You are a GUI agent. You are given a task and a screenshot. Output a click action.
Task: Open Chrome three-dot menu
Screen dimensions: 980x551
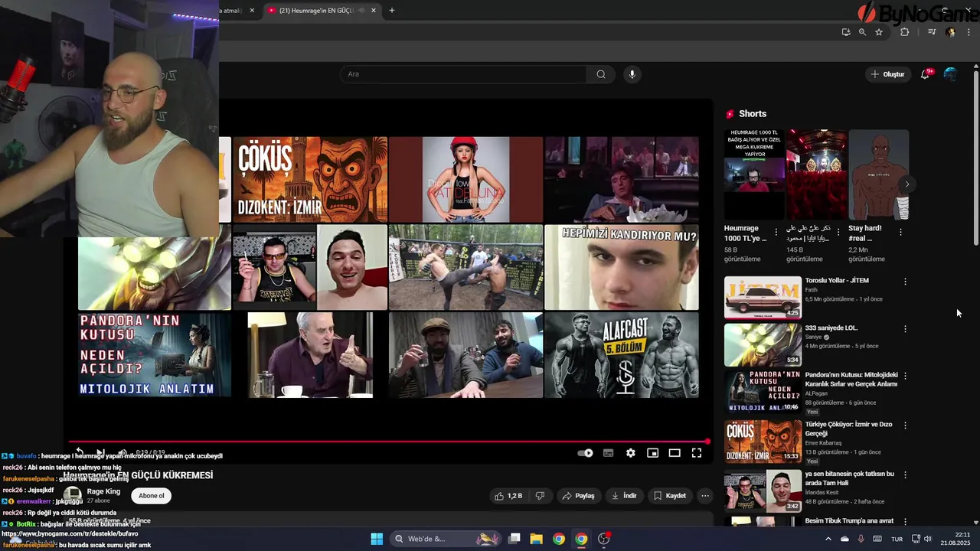(969, 32)
